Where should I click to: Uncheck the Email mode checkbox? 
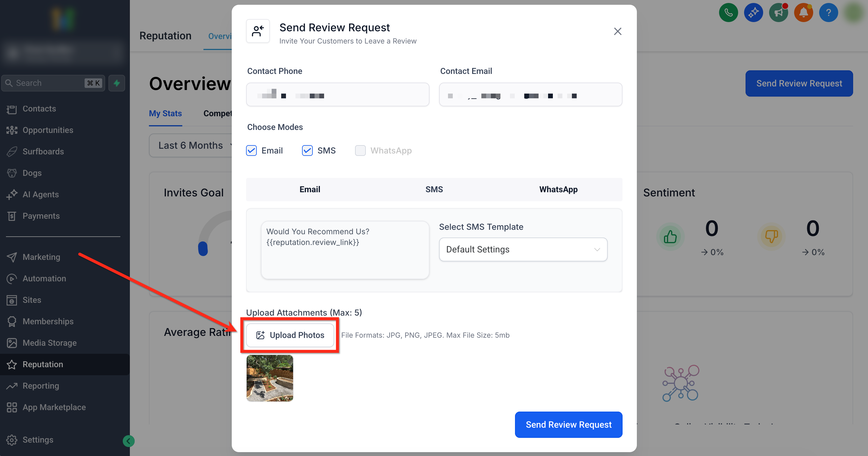point(251,151)
